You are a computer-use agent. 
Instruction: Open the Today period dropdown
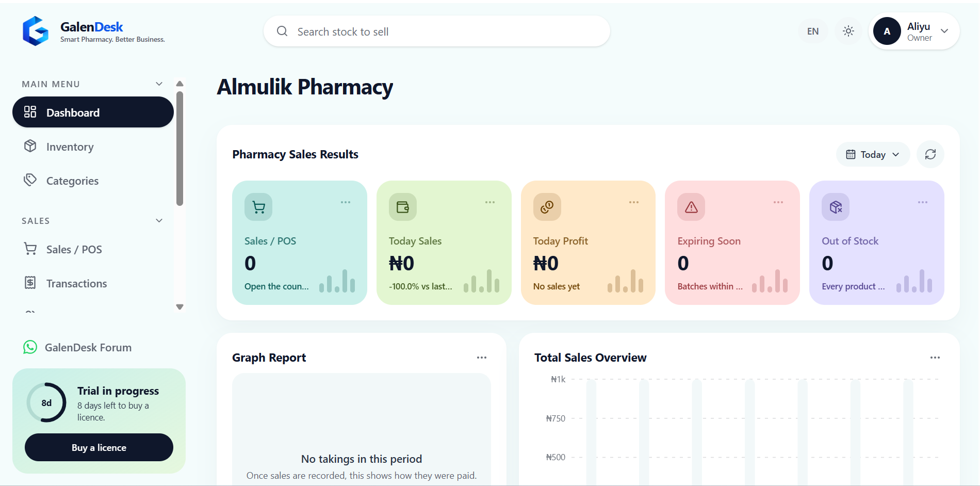pyautogui.click(x=873, y=155)
